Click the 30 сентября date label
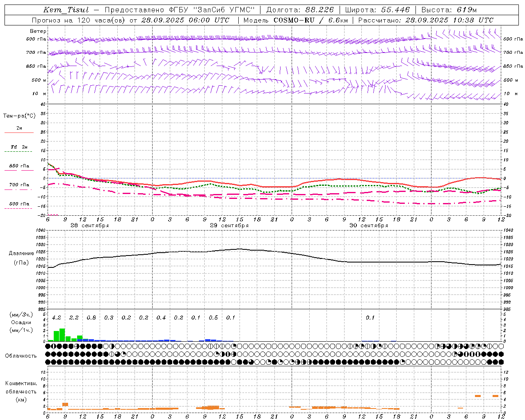Viewport: 525px width, 420px height. tap(369, 226)
